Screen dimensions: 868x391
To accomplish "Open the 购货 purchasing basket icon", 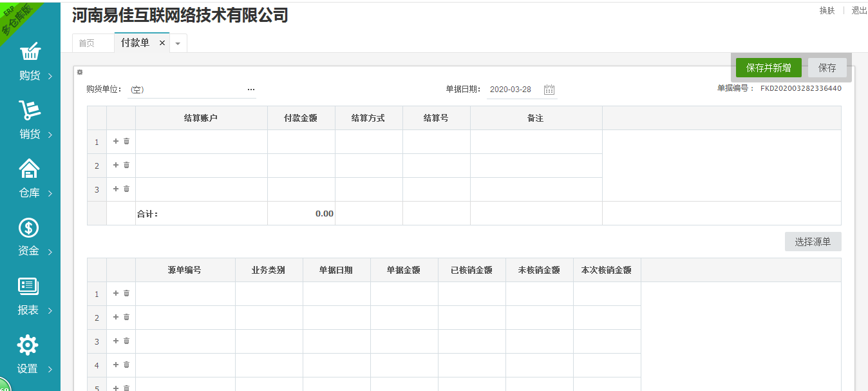I will (x=30, y=52).
